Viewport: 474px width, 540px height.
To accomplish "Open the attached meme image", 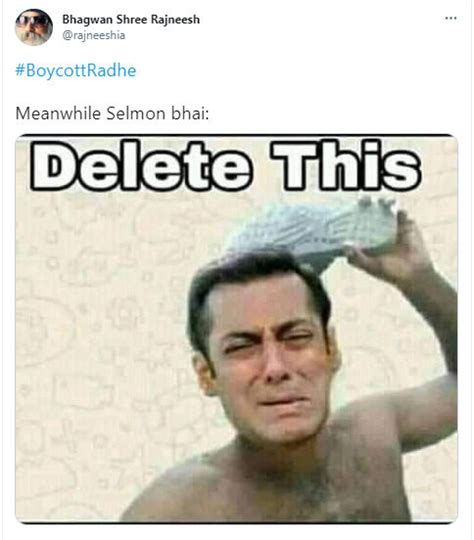I will (236, 329).
